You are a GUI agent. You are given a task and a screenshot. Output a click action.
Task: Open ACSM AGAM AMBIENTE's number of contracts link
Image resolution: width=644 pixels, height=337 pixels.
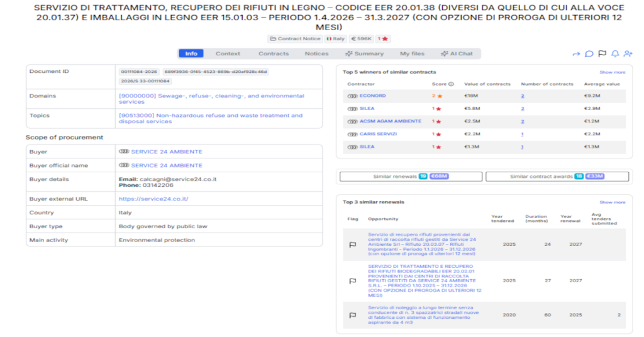coord(523,121)
